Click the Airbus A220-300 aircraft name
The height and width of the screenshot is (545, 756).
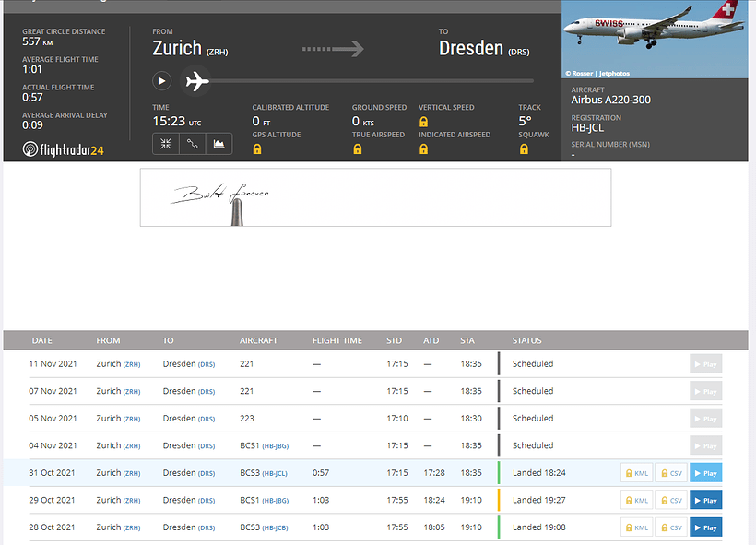(x=611, y=100)
